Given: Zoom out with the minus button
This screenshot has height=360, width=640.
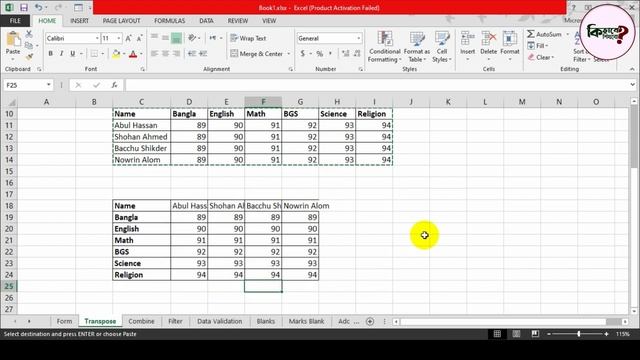Looking at the screenshot, I should point(549,334).
